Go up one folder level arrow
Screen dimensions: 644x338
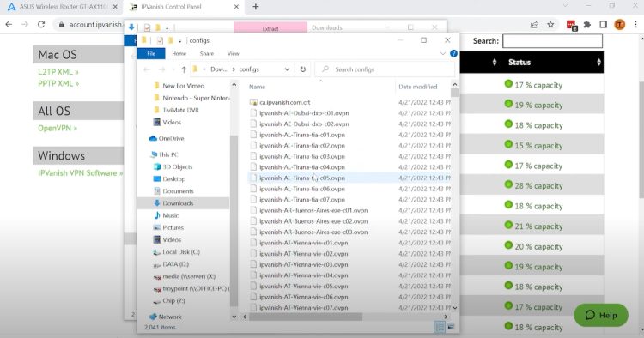[x=184, y=69]
